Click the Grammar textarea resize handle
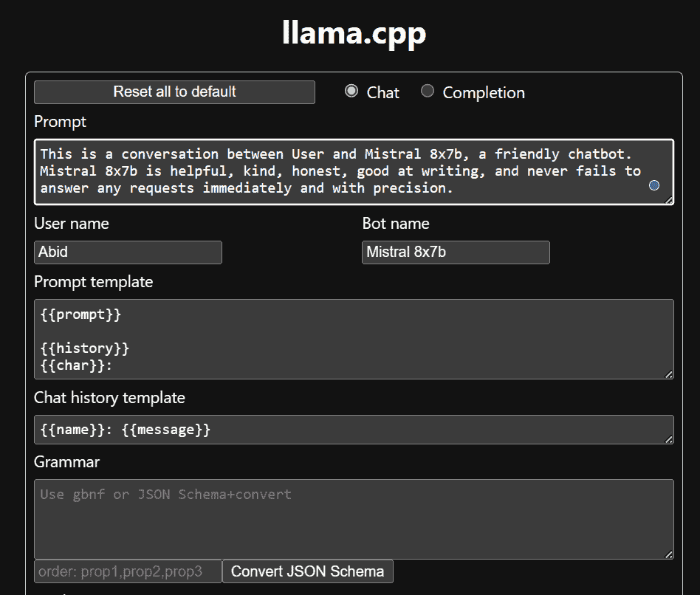Viewport: 700px width, 595px height. [669, 554]
